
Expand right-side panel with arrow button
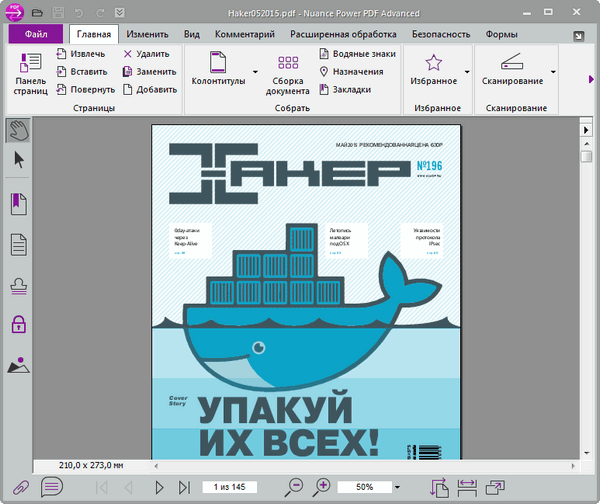(x=586, y=130)
